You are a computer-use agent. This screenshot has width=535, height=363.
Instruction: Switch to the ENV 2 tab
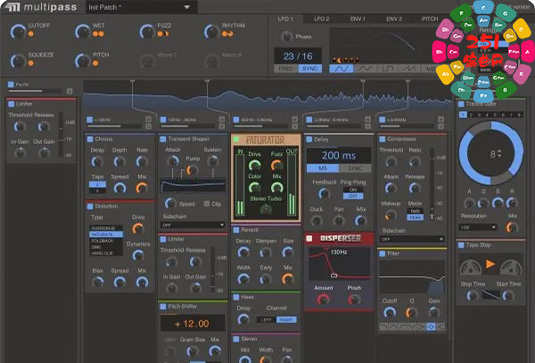(394, 19)
